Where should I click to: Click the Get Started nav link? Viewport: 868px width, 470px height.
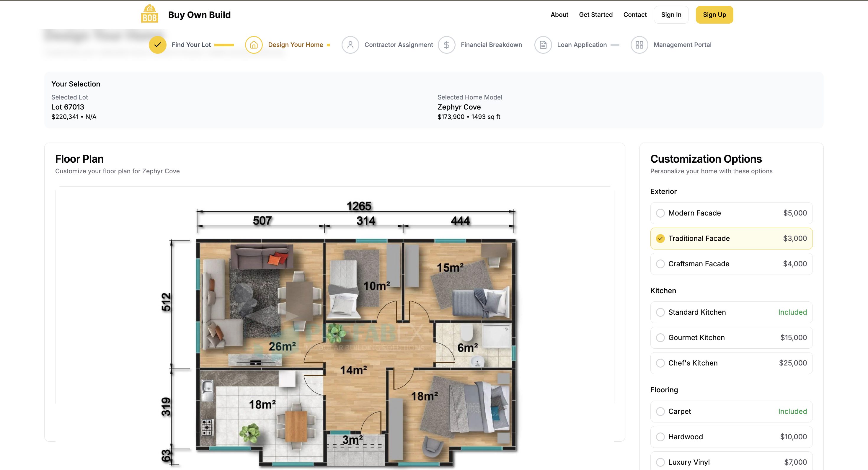(x=596, y=14)
